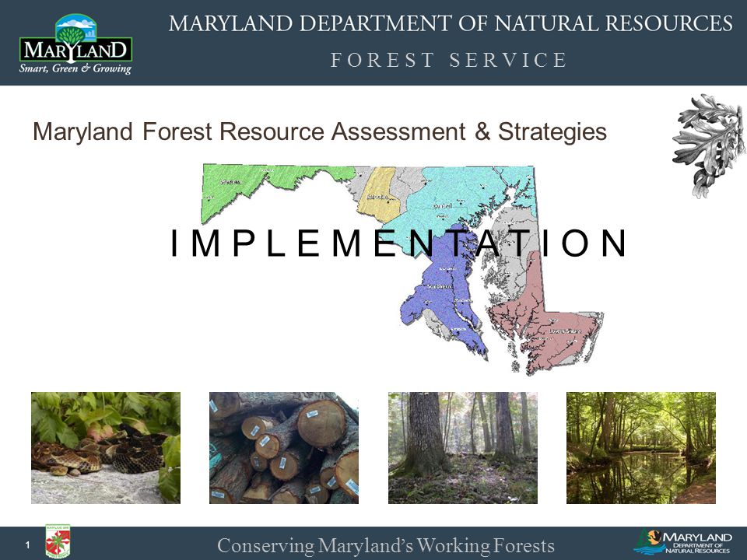Image resolution: width=747 pixels, height=560 pixels.
Task: Click the Maryland Department of Natural Resources footer logo
Action: click(x=682, y=542)
